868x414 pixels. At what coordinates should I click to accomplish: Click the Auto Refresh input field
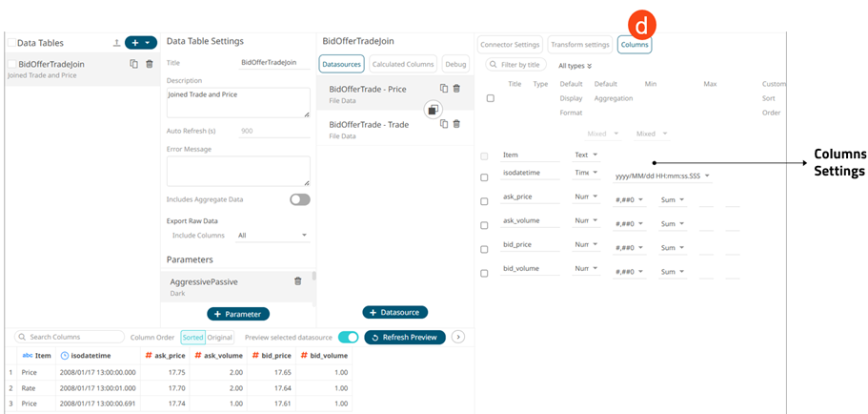[x=274, y=132]
